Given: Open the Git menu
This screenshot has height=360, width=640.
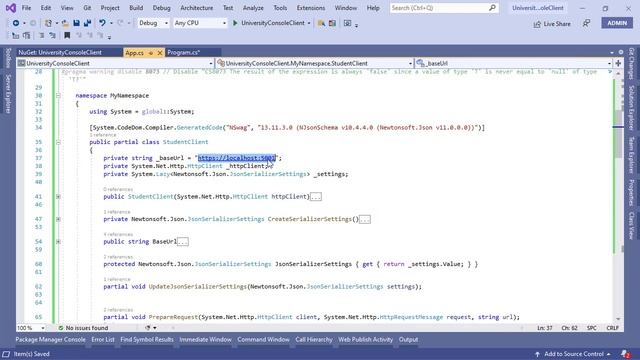Looking at the screenshot, I should [x=87, y=8].
